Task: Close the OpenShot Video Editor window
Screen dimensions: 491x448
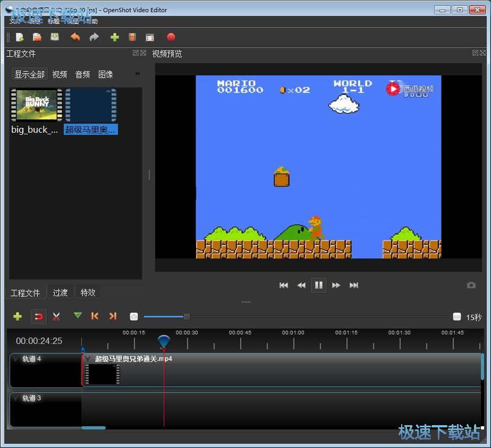Action: pyautogui.click(x=477, y=10)
